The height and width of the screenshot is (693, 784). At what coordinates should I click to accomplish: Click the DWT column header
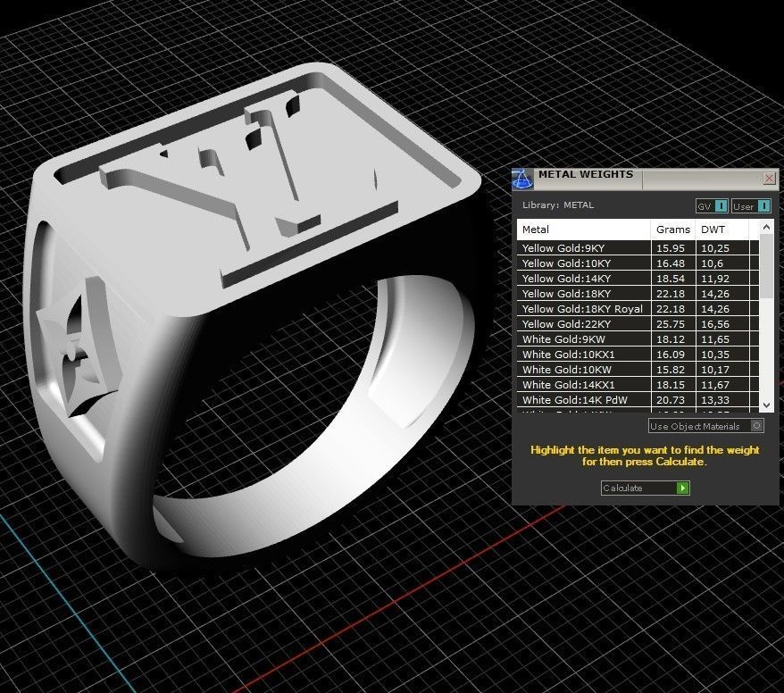click(x=722, y=230)
